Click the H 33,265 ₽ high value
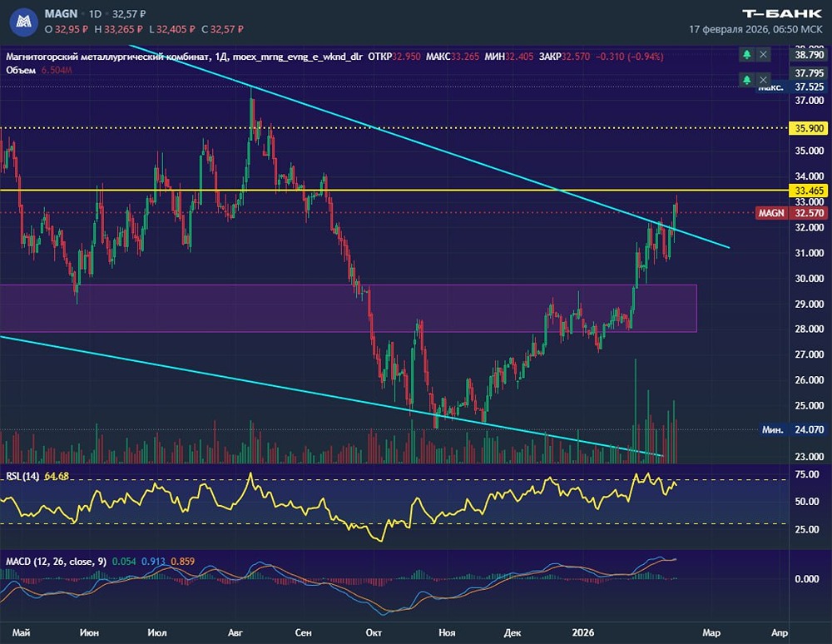 [x=118, y=30]
